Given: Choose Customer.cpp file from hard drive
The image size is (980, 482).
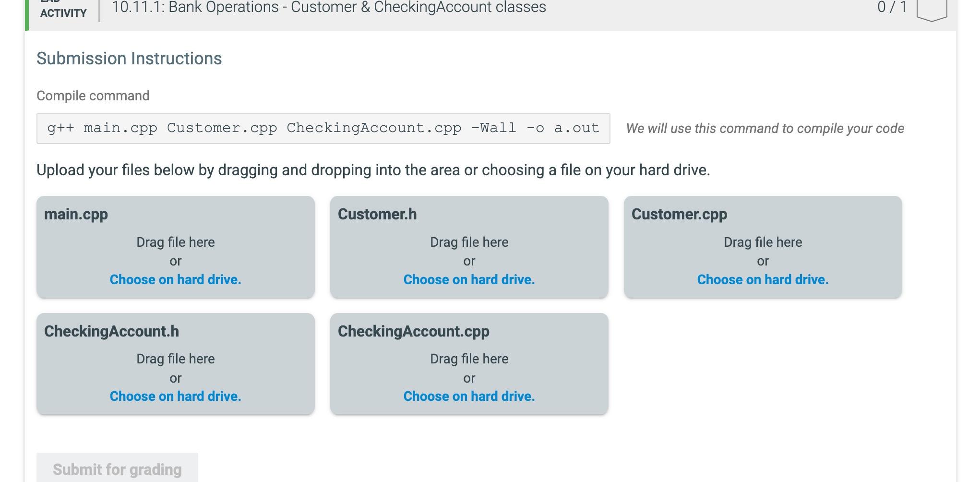Looking at the screenshot, I should tap(763, 279).
